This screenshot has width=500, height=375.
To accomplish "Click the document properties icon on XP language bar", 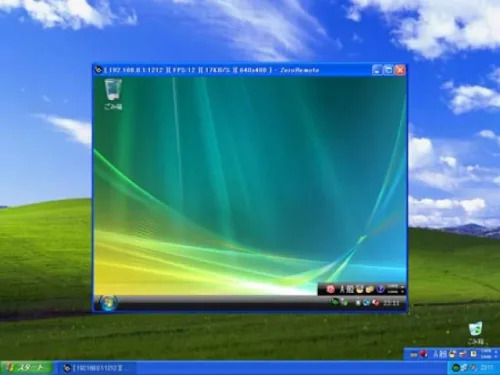I will point(473,354).
